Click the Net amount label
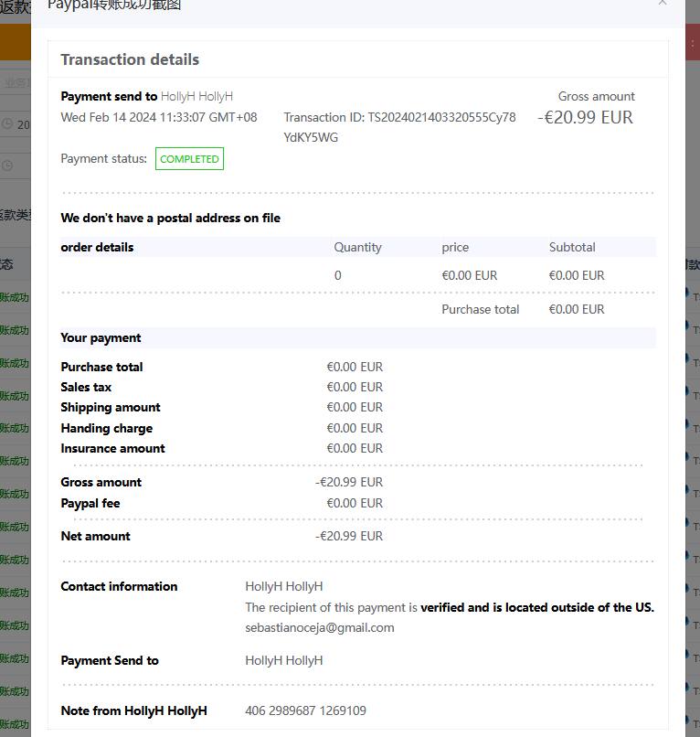The image size is (700, 737). tap(95, 536)
